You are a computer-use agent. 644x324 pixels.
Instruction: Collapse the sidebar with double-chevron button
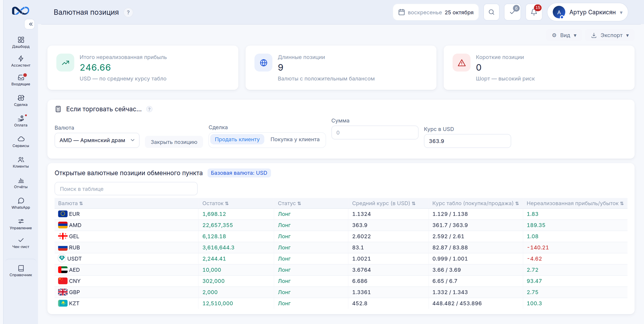coord(30,24)
